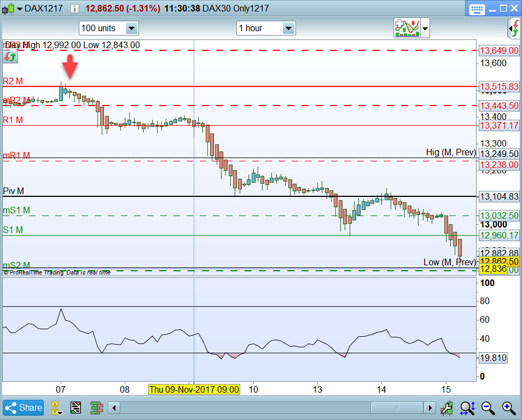
Task: Zoom out the chart with the minus magnifier
Action: [x=488, y=407]
